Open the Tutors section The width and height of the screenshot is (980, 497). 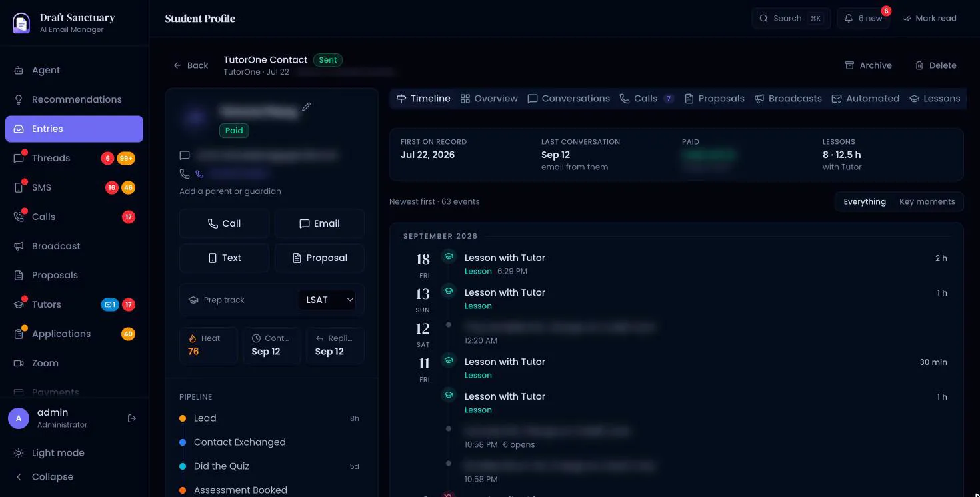(x=74, y=304)
